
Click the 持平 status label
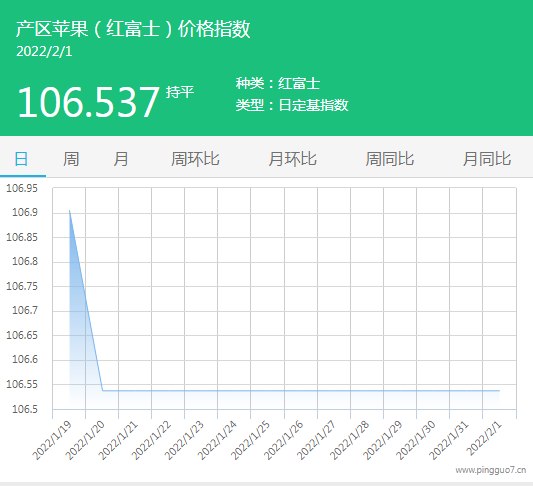(180, 92)
